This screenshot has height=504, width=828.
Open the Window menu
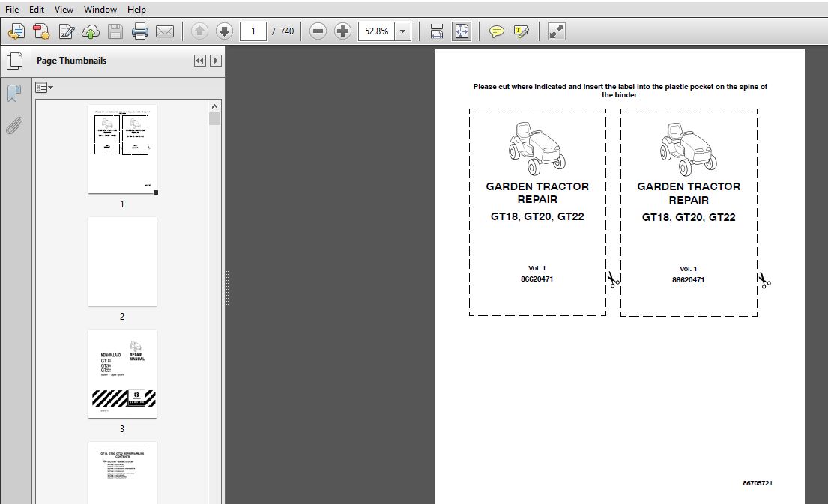point(100,10)
